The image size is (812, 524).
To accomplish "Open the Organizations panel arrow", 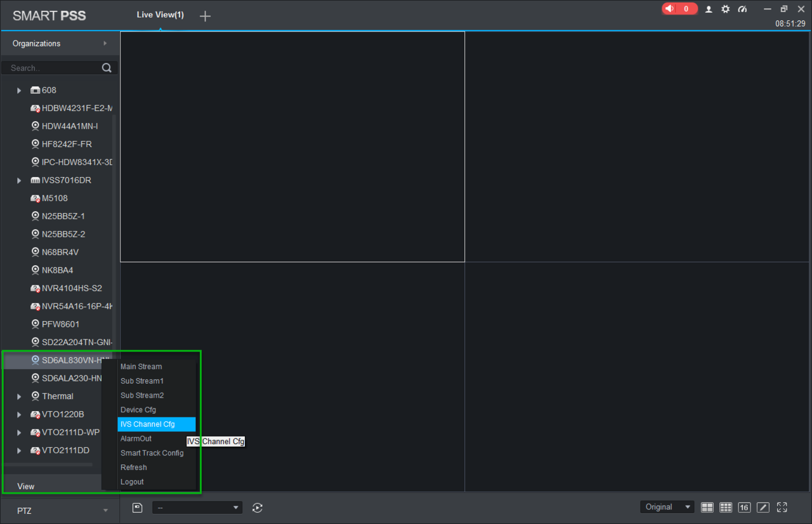I will click(x=105, y=43).
